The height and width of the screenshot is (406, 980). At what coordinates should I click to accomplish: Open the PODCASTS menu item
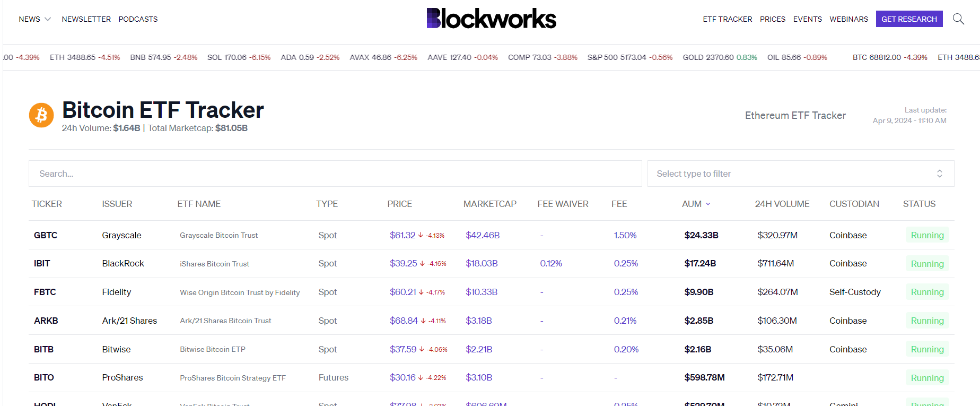pos(138,19)
